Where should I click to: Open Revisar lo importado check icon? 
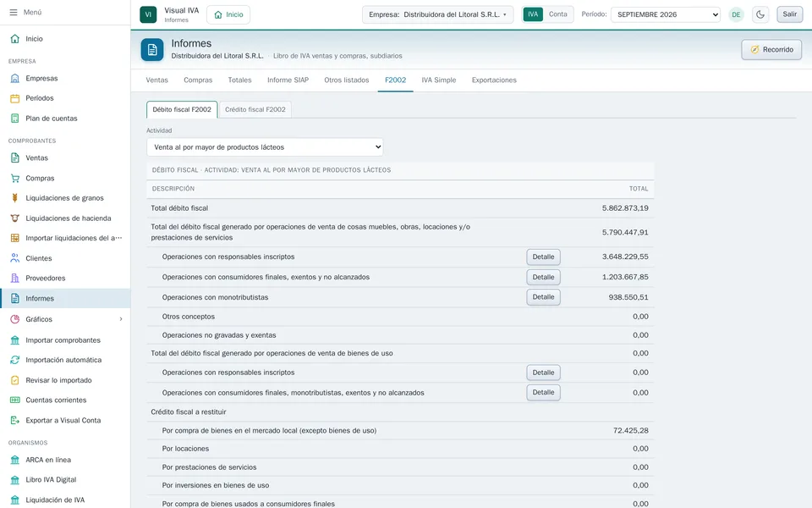click(x=15, y=380)
